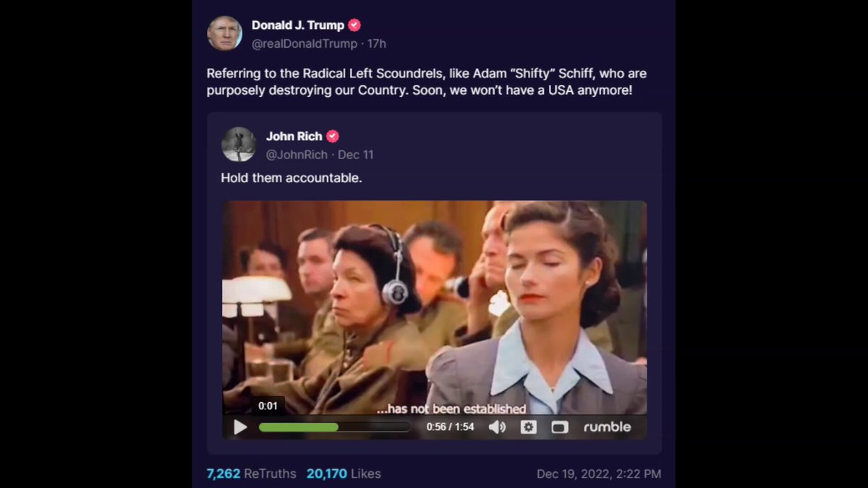Image resolution: width=868 pixels, height=488 pixels.
Task: Seek on the green video progress bar
Action: [x=334, y=427]
